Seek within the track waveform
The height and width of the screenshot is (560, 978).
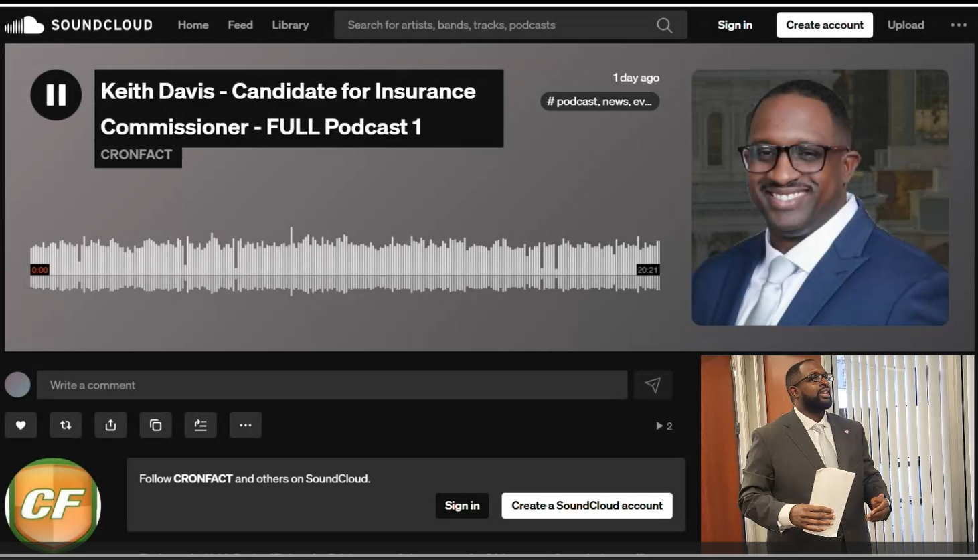point(345,261)
